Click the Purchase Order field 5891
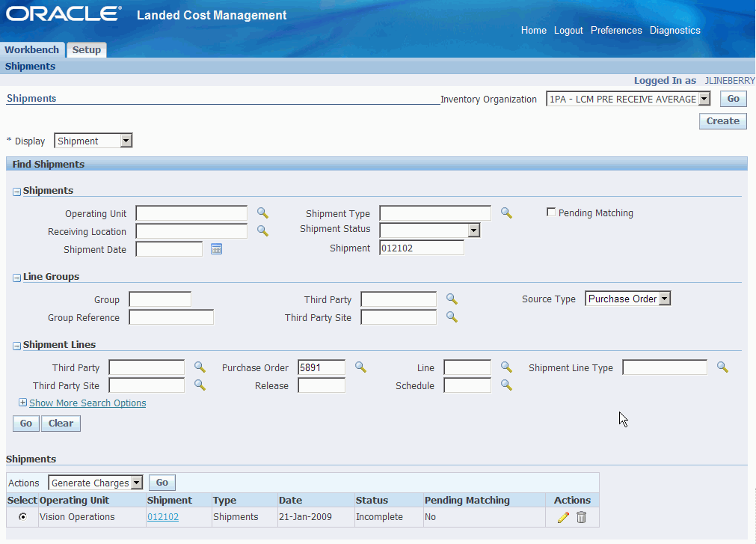The image size is (756, 544). pos(322,367)
